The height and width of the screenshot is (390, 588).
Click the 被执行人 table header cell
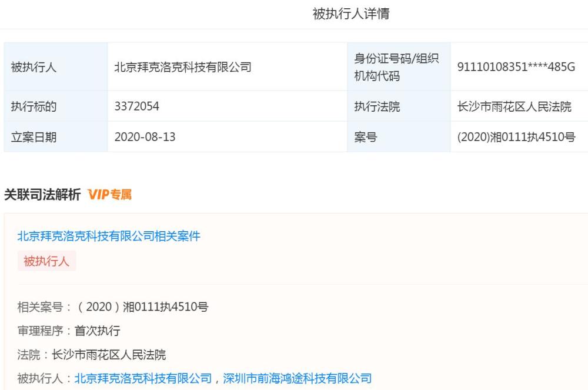(56, 66)
